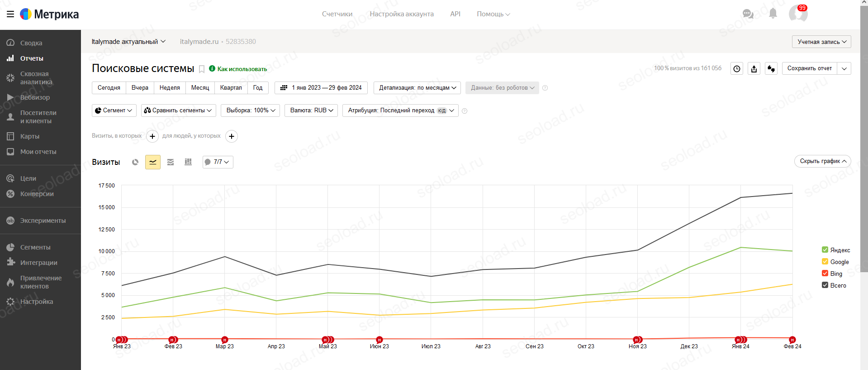Toggle the Яндекс series checkbox
This screenshot has width=868, height=370.
[825, 250]
